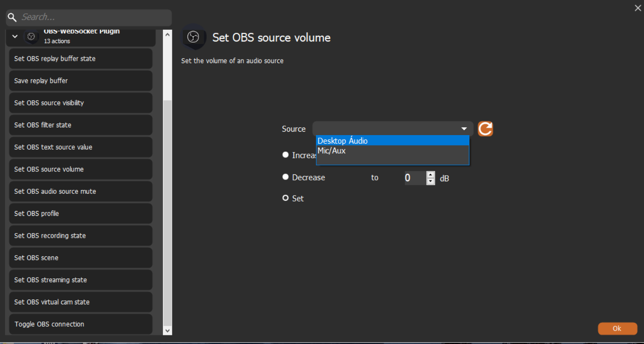Open the Set OBS audio source mute action
This screenshot has height=344, width=644.
pos(80,191)
